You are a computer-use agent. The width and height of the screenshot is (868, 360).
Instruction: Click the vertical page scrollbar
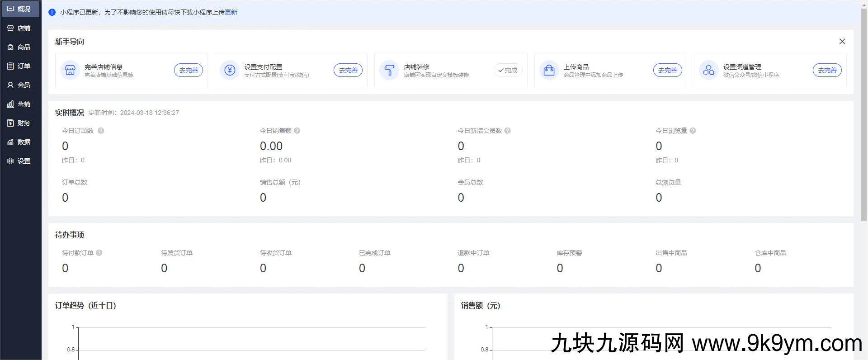point(864,113)
